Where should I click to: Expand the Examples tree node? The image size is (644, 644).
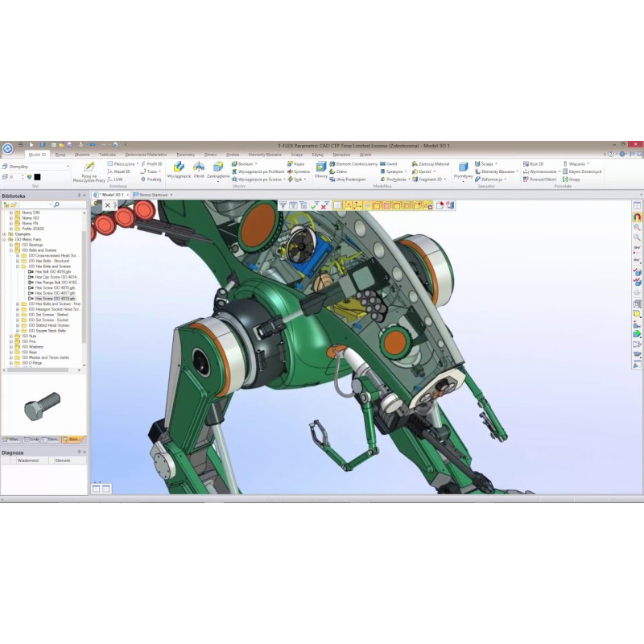5,234
